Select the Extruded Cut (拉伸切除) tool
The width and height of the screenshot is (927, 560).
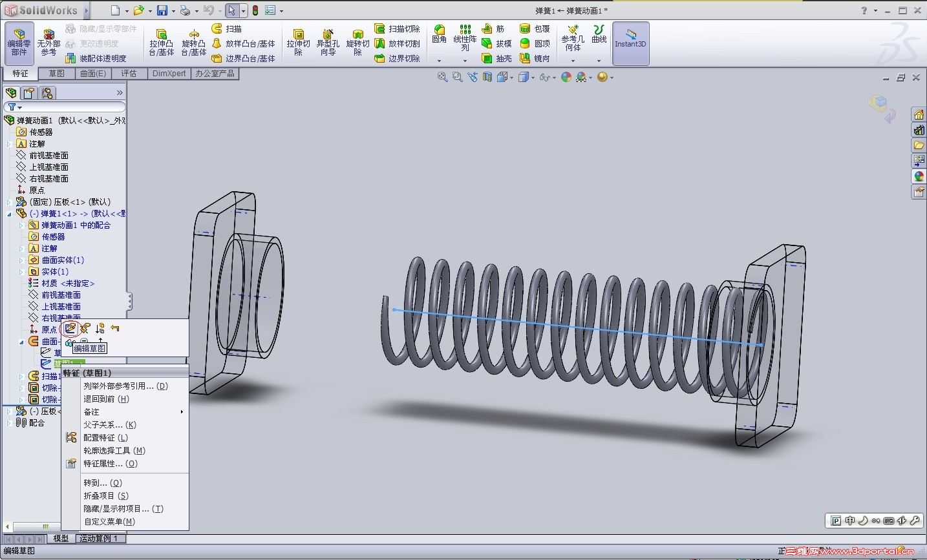pyautogui.click(x=298, y=43)
